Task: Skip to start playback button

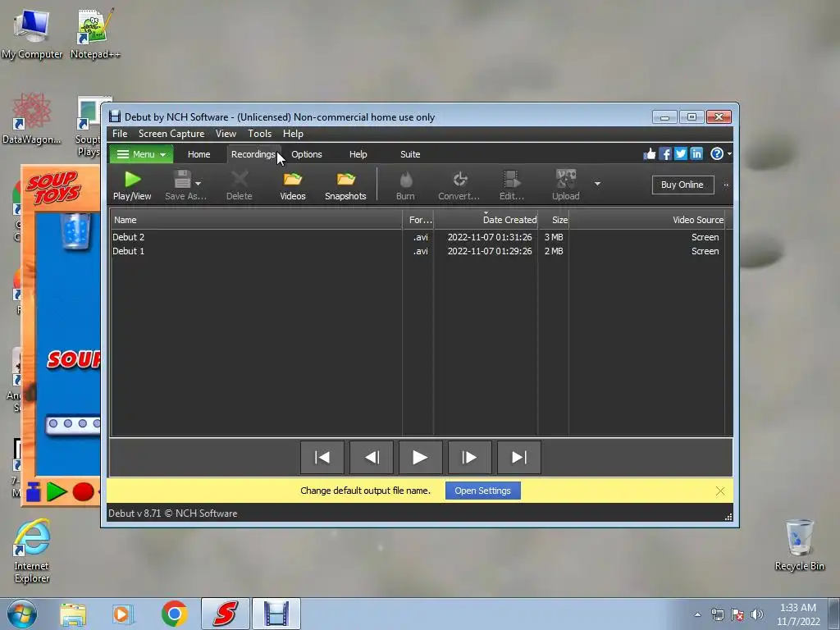Action: tap(322, 458)
